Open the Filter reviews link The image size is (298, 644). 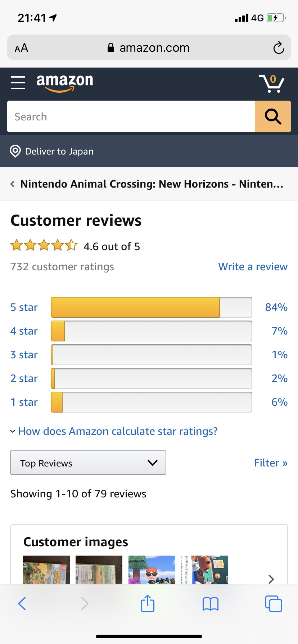tap(271, 463)
